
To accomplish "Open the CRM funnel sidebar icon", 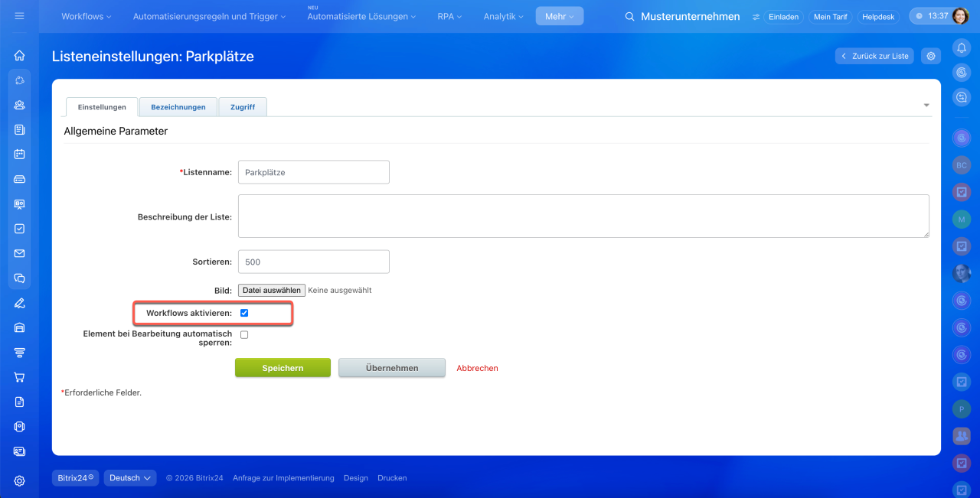I will [x=19, y=352].
